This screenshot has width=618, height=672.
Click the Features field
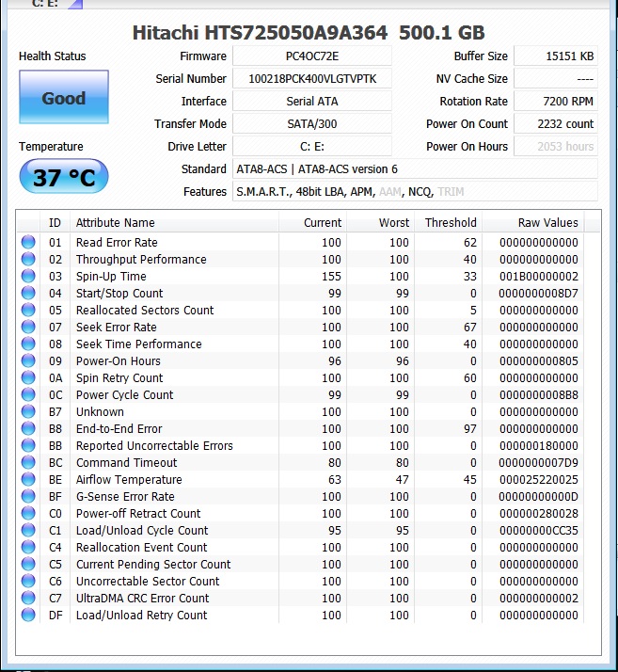pos(415,192)
